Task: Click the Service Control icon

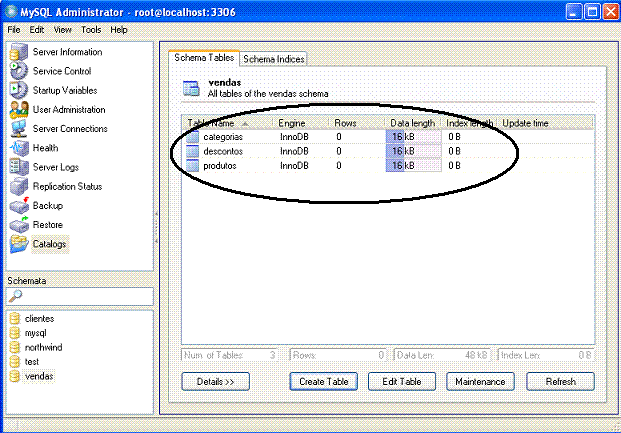Action: [x=19, y=71]
